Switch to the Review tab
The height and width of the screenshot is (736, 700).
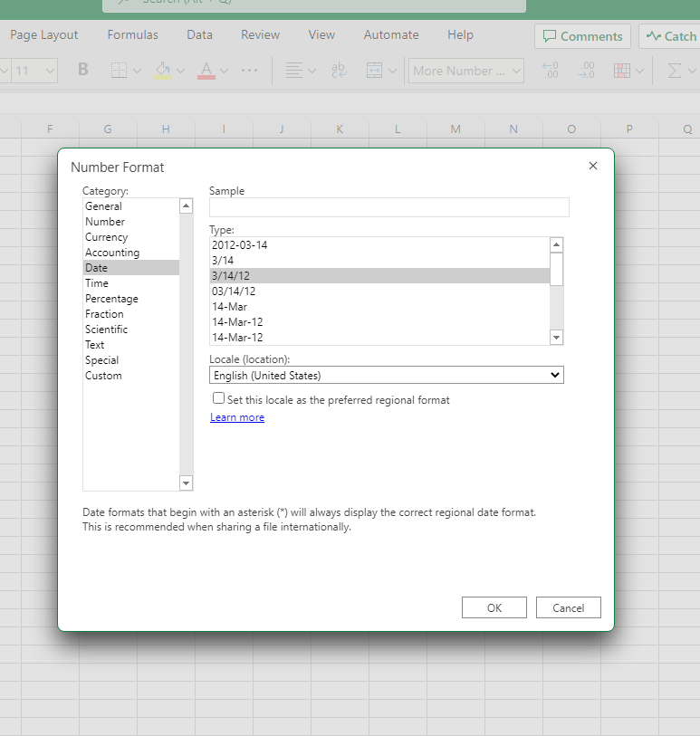pos(260,35)
